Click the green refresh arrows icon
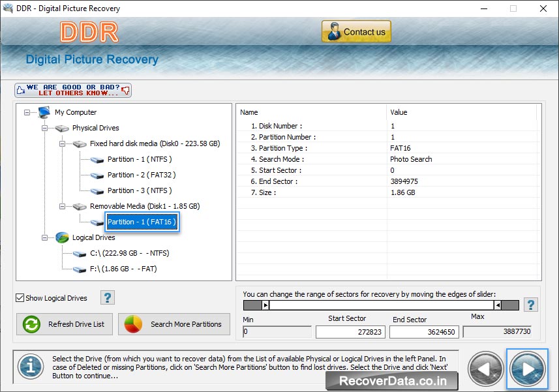Screen dimensions: 559x392 click(31, 324)
